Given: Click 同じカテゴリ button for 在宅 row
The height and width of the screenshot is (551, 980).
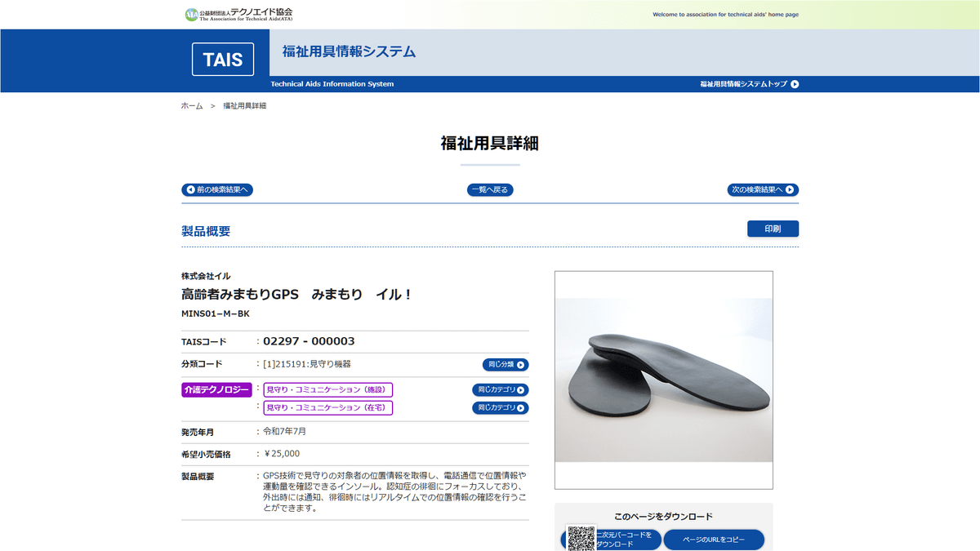Looking at the screenshot, I should point(501,407).
